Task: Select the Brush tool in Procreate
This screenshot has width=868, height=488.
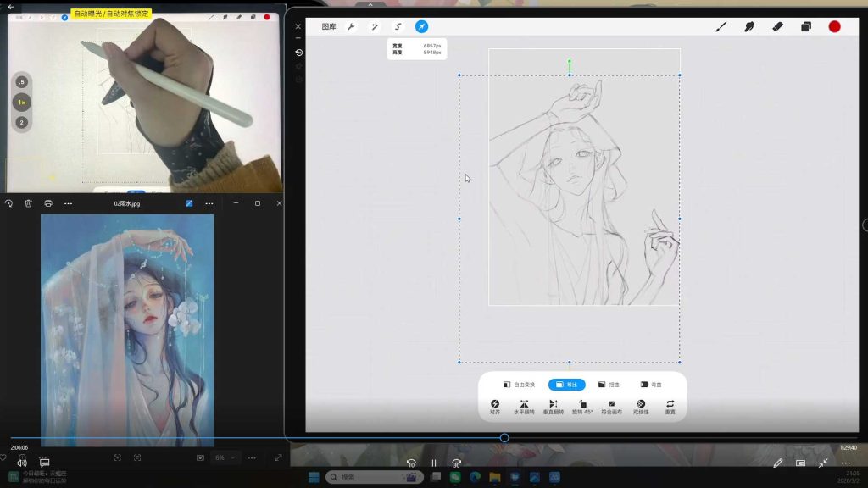Action: (721, 26)
